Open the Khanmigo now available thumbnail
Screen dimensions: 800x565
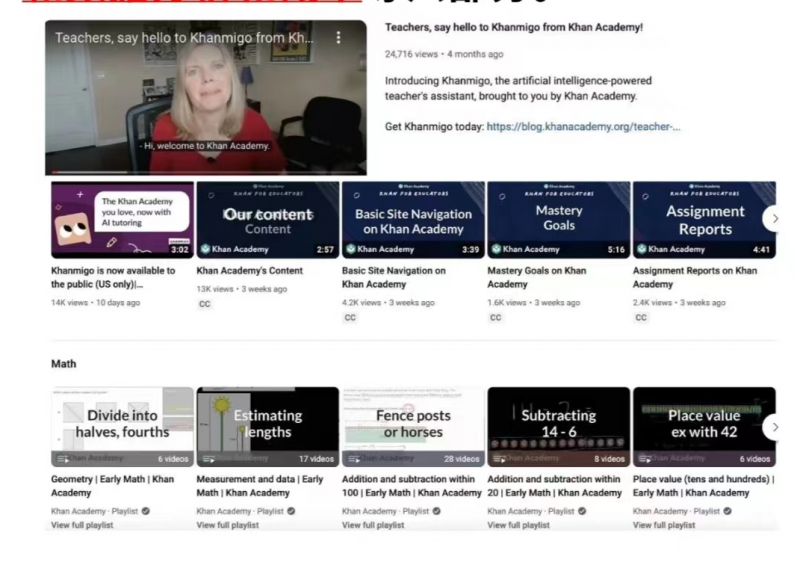122,219
